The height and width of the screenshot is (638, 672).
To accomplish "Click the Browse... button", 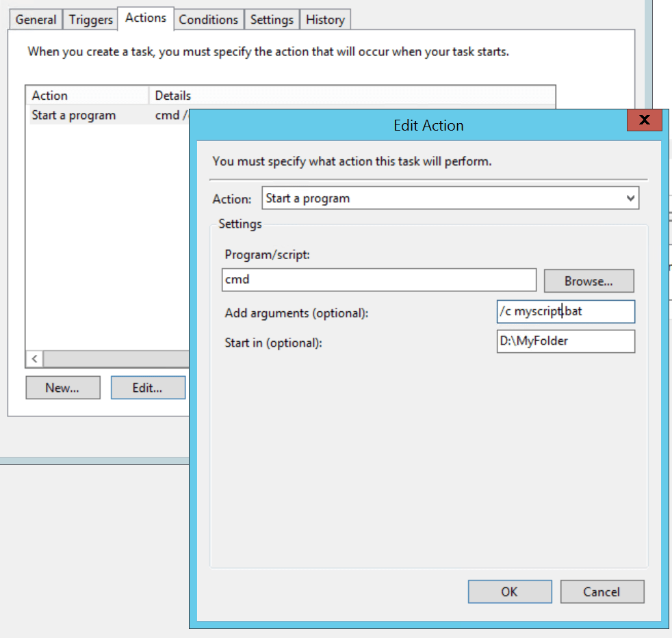I will click(589, 281).
